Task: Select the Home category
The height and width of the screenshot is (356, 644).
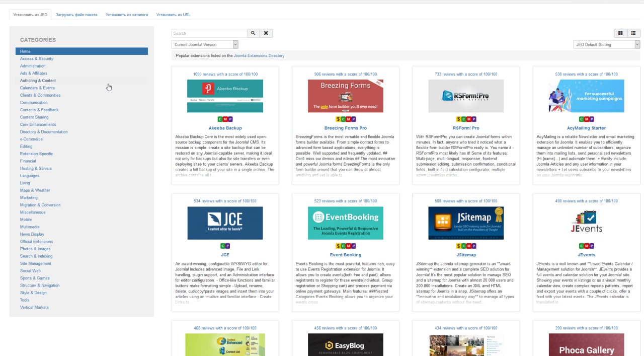Action: click(82, 51)
